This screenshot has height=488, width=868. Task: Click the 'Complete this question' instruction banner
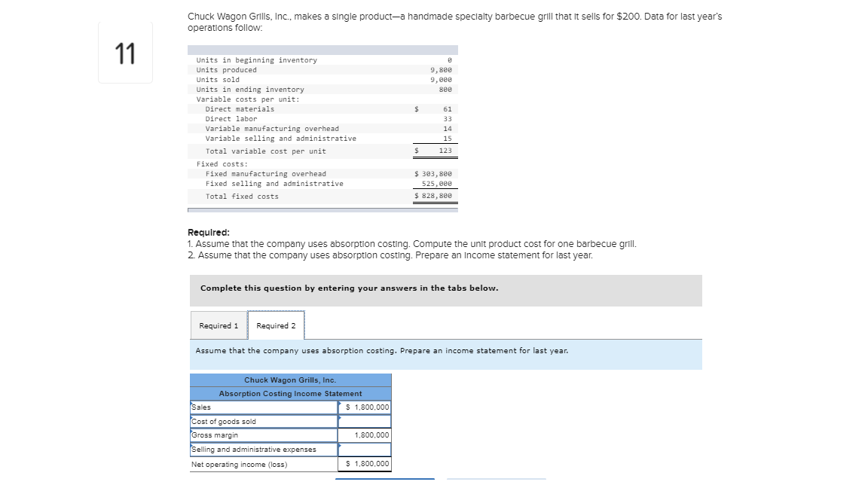[x=446, y=291]
